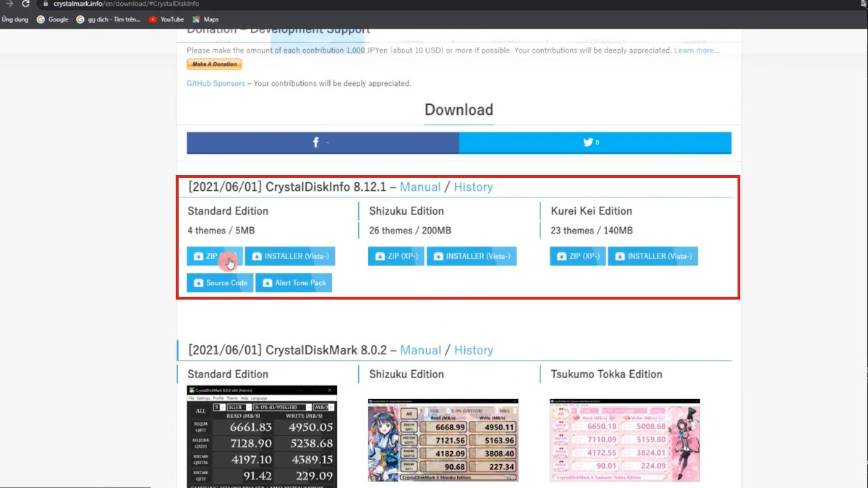Download Standard Edition INSTALLER (Vista-)

(x=290, y=256)
